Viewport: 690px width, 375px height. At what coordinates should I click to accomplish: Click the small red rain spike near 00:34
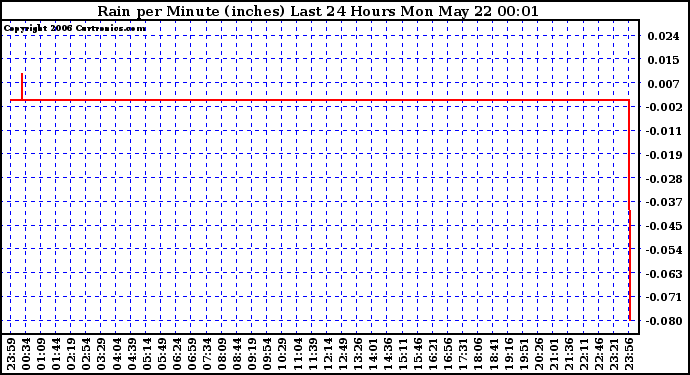point(22,87)
